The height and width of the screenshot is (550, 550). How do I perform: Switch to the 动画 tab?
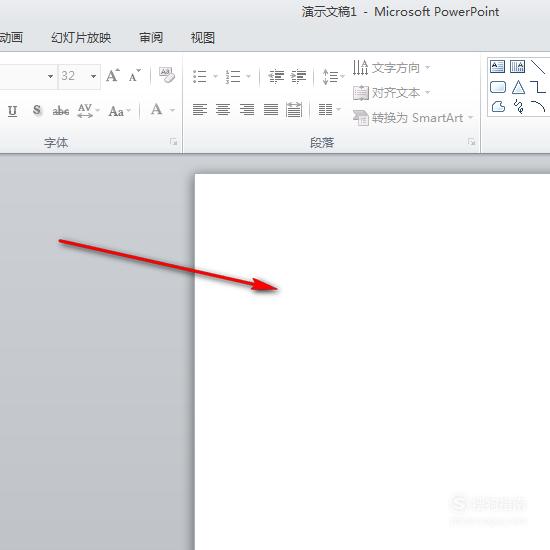11,38
